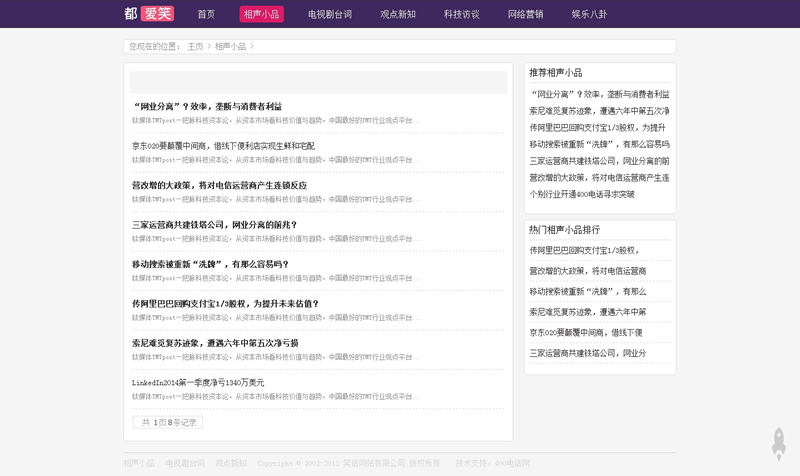Click the 都爱笑 site logo

pyautogui.click(x=148, y=14)
